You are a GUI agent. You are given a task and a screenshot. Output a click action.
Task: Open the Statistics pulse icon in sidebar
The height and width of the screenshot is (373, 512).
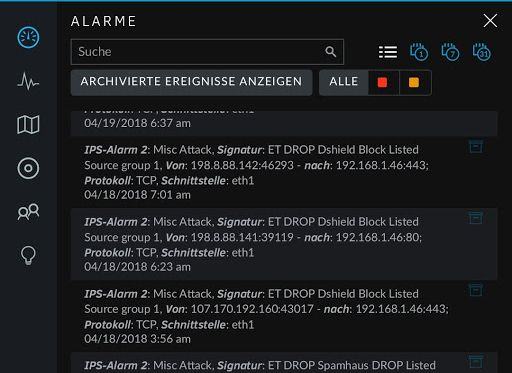pyautogui.click(x=28, y=81)
